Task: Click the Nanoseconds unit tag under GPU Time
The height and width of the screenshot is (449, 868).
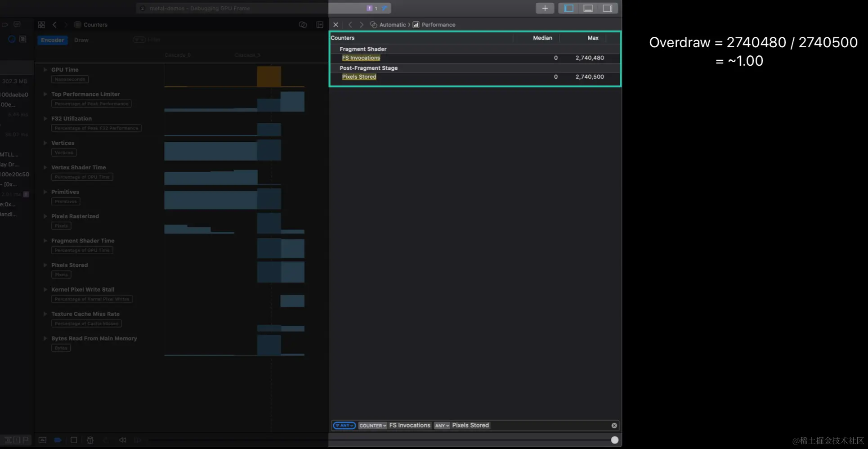Action: (70, 79)
